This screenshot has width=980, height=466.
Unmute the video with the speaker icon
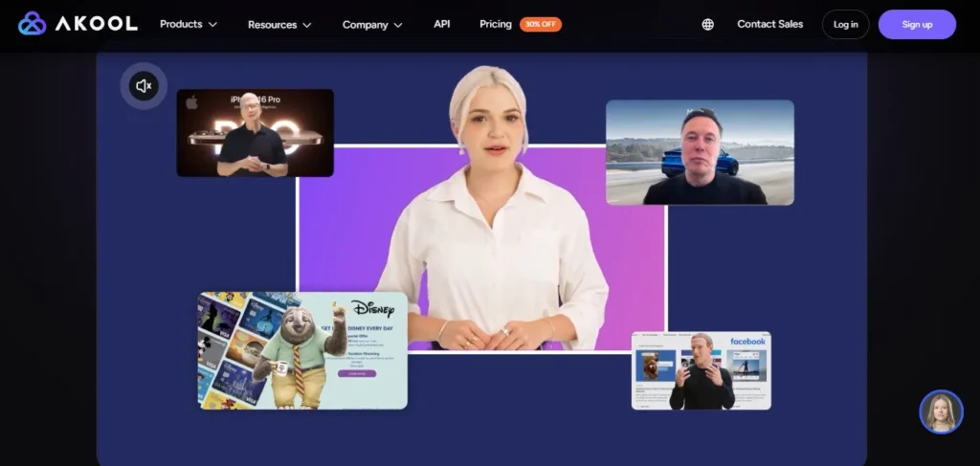(144, 86)
